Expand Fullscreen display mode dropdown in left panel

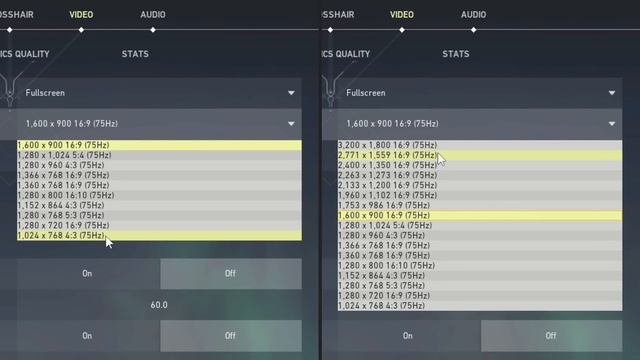[x=159, y=93]
